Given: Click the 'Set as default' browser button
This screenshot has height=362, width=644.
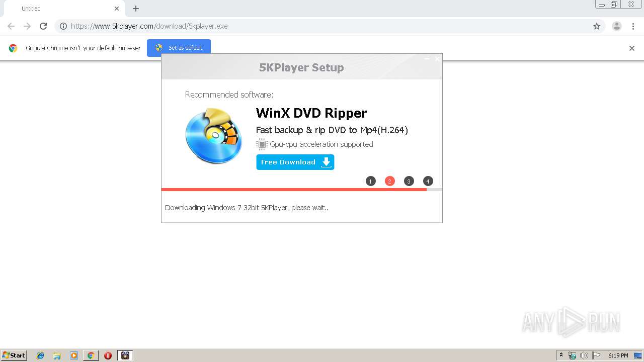Looking at the screenshot, I should tap(179, 48).
